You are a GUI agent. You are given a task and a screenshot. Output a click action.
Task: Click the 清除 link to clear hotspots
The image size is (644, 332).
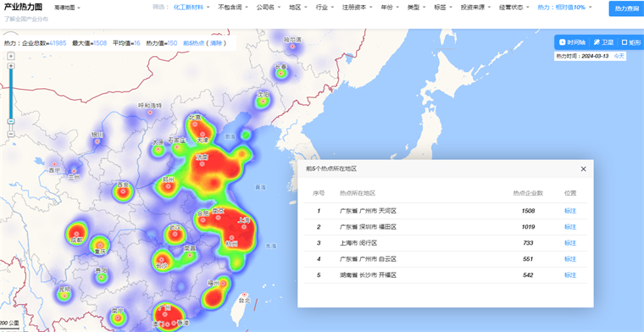(x=215, y=42)
